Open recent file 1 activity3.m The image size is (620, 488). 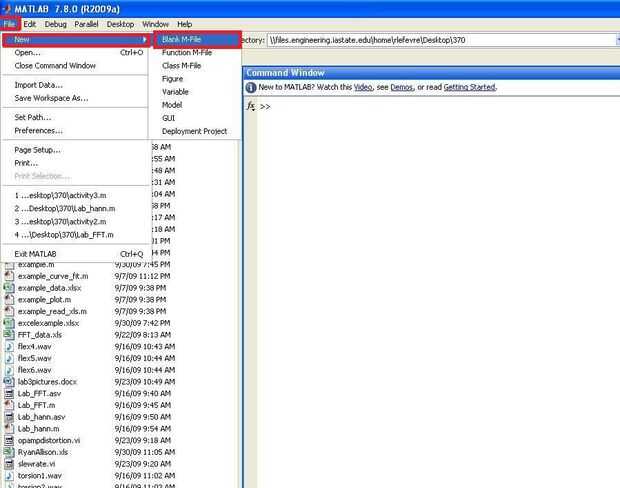tap(75, 195)
